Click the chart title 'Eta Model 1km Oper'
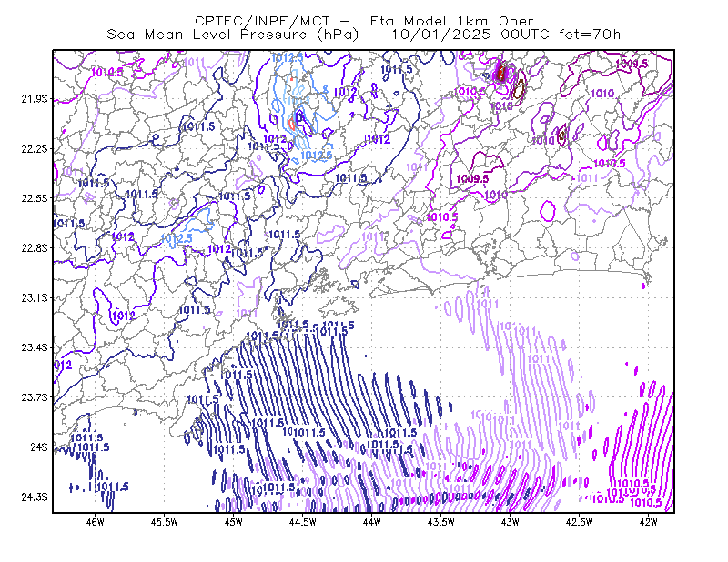 coord(451,21)
